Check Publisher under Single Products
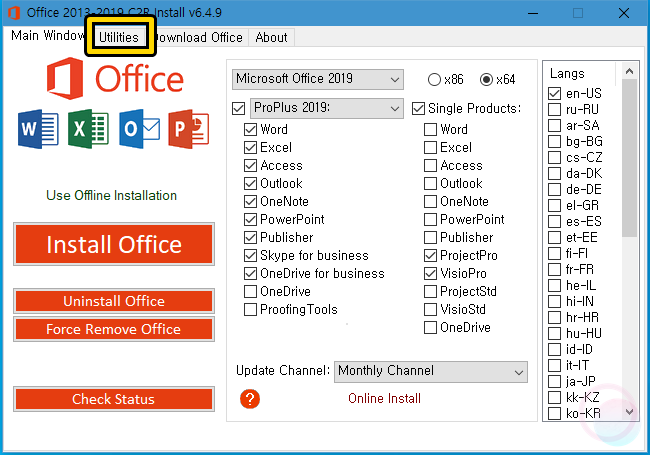 [430, 237]
